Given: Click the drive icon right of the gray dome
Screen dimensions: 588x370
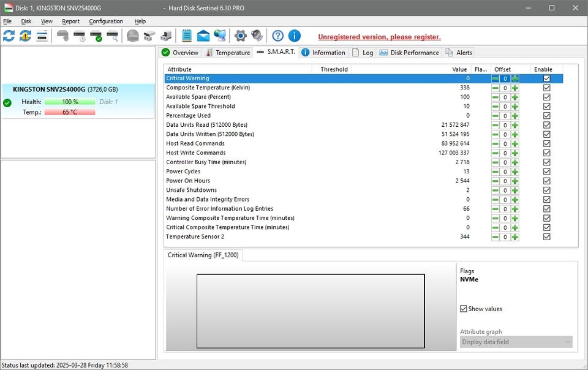Looking at the screenshot, I should (149, 36).
